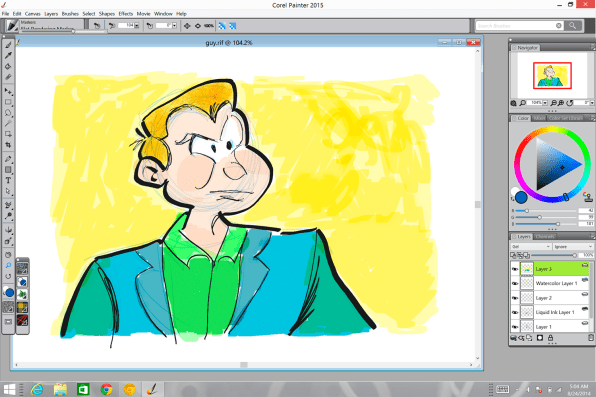
Task: Click the Windows Start button
Action: tap(9, 389)
